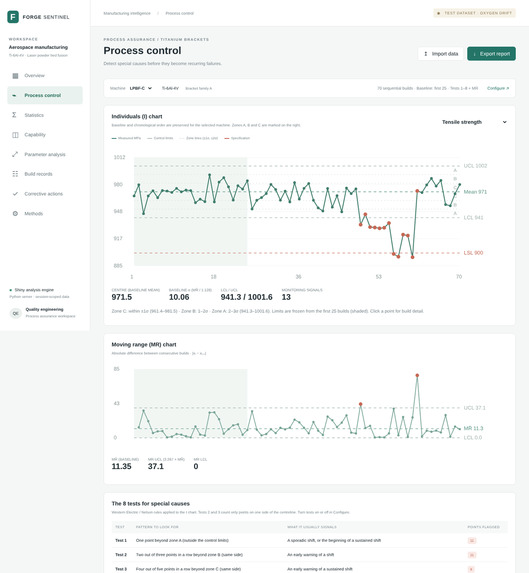Click the Test 1 points flagged badge
Screen dimensions: 529x573
coord(472,540)
